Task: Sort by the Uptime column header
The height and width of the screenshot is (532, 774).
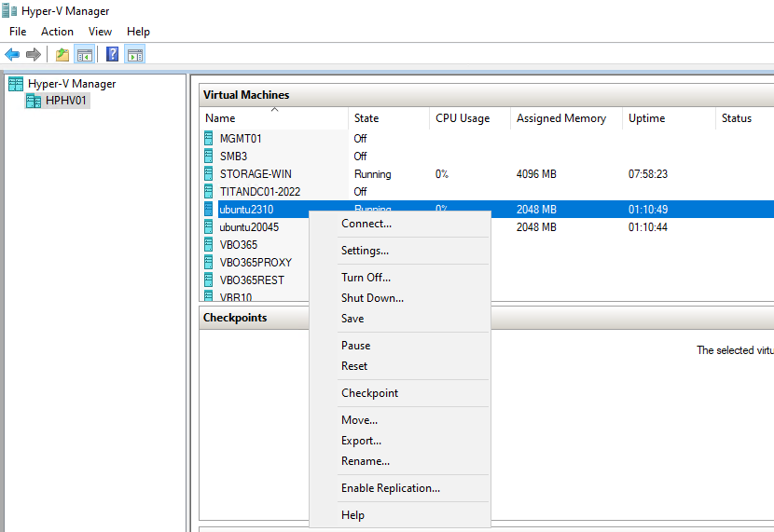Action: [669, 118]
